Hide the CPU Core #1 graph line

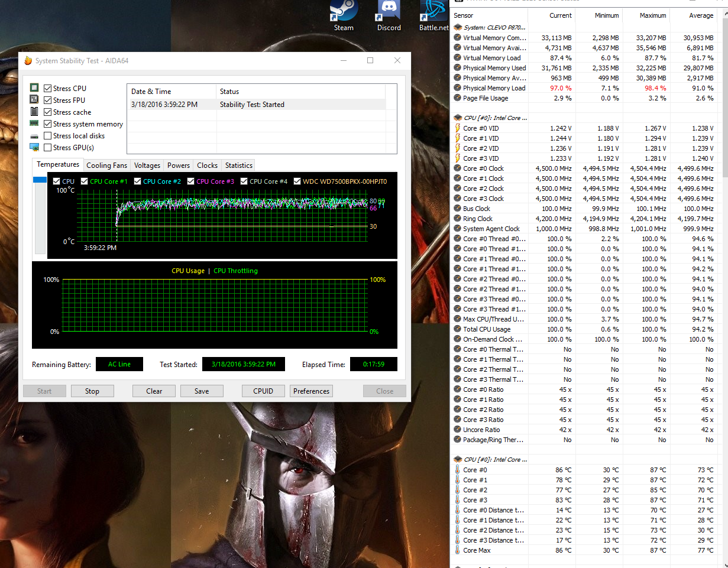[85, 181]
